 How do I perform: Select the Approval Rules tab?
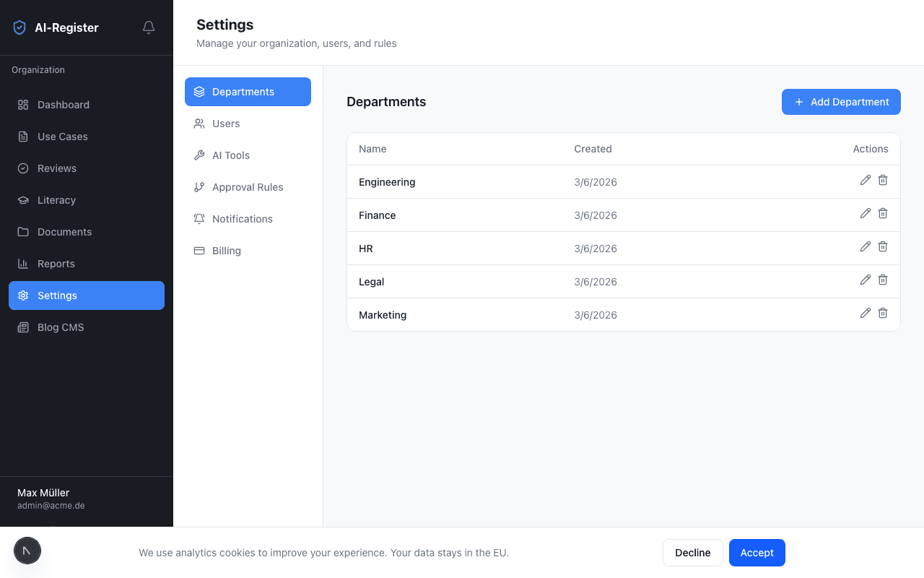point(248,187)
